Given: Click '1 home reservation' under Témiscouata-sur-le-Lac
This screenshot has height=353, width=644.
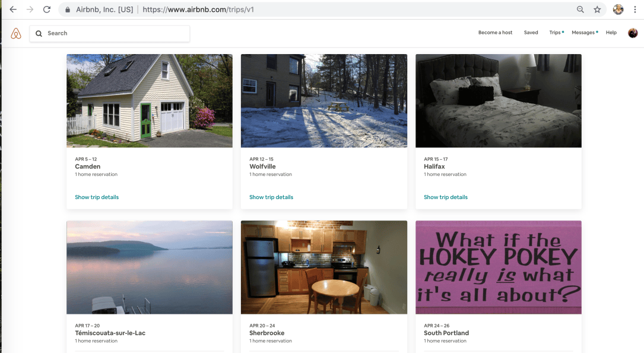Looking at the screenshot, I should (x=96, y=341).
